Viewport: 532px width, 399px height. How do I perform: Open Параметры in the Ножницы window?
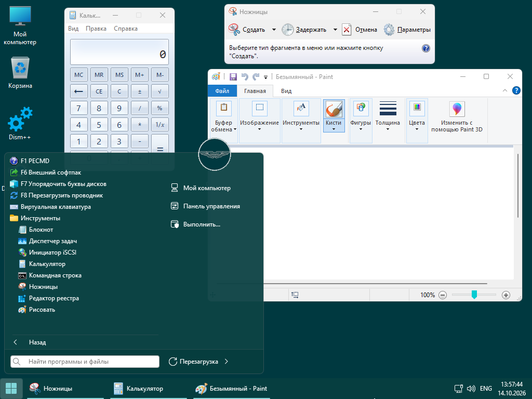click(x=407, y=30)
